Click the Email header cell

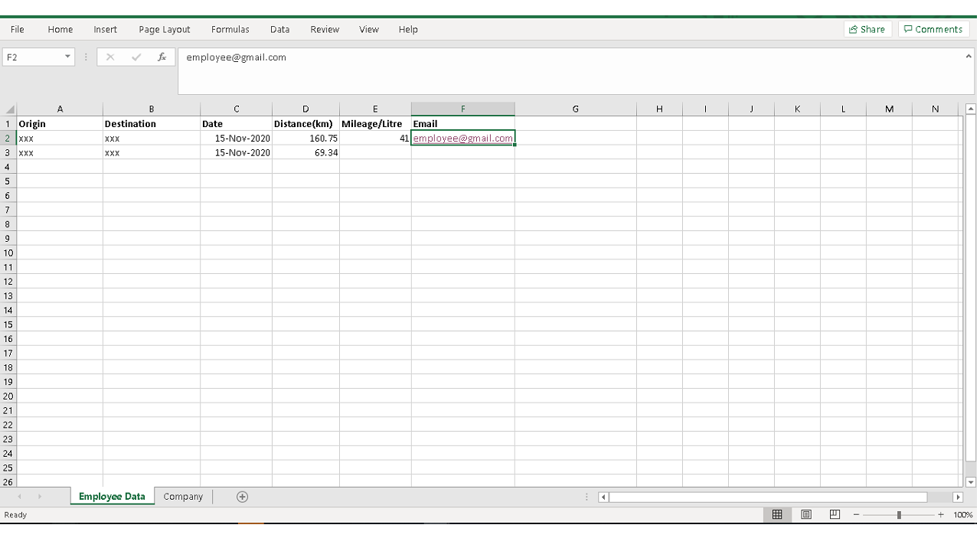click(462, 123)
